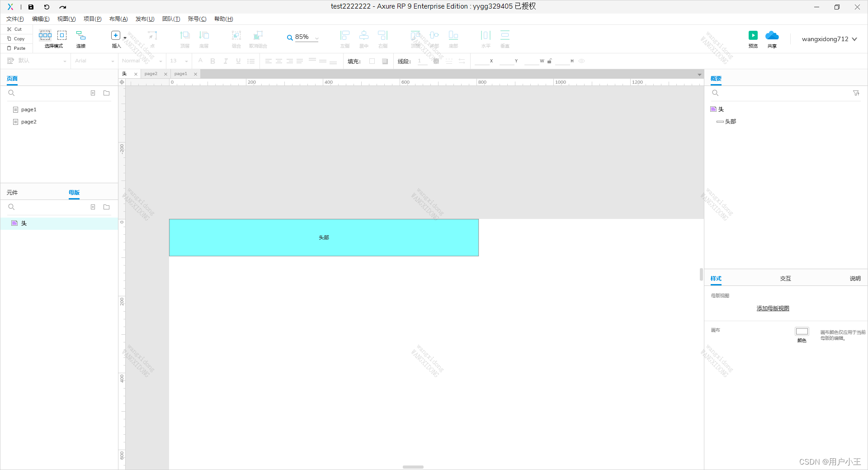Distribute widgets 垂直

[x=505, y=39]
